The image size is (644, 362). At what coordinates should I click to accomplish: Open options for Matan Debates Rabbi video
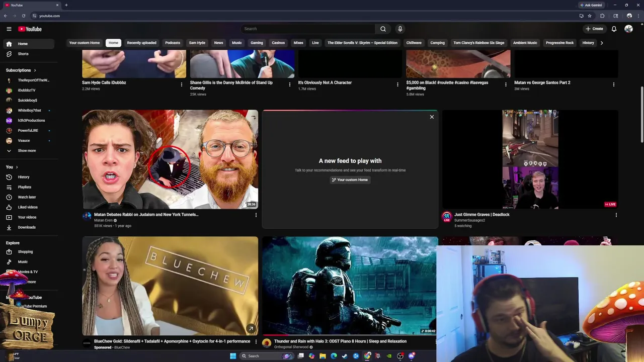click(x=256, y=215)
